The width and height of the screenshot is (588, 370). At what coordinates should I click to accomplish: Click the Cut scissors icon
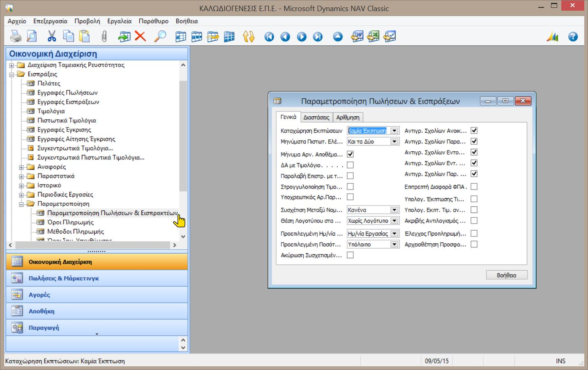52,37
